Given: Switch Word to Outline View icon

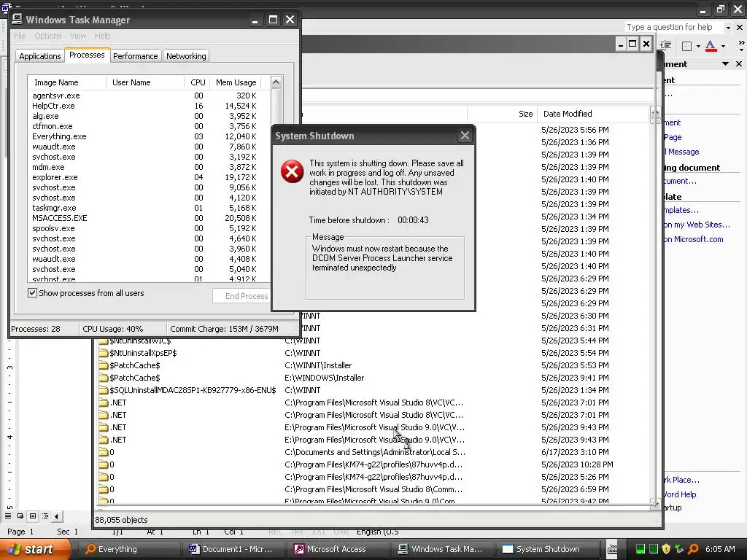Looking at the screenshot, I should (45, 516).
